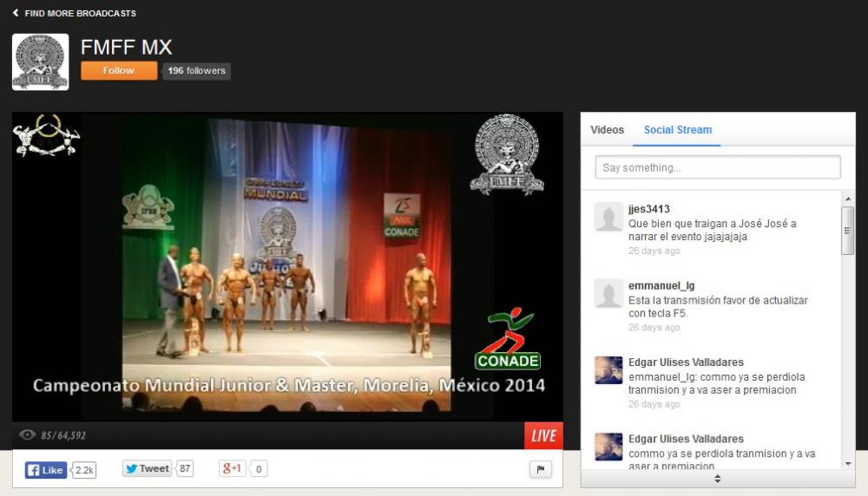Click the flag report icon below video
868x496 pixels.
(540, 469)
